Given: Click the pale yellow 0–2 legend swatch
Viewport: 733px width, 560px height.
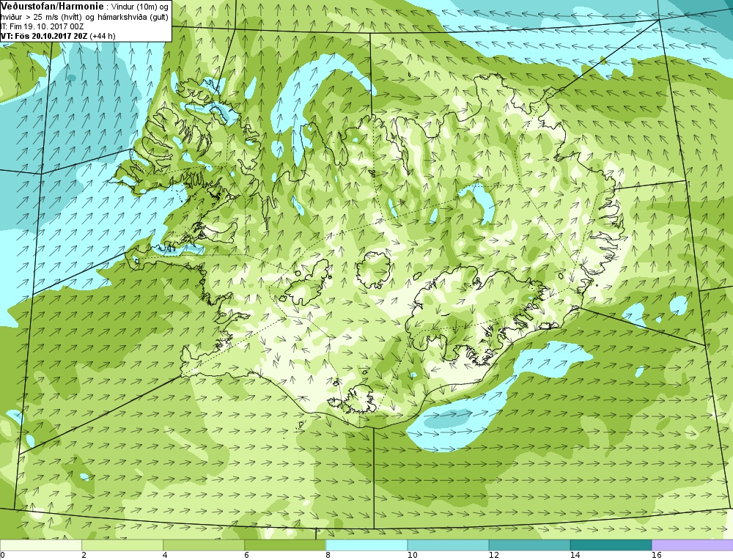Looking at the screenshot, I should pos(40,545).
